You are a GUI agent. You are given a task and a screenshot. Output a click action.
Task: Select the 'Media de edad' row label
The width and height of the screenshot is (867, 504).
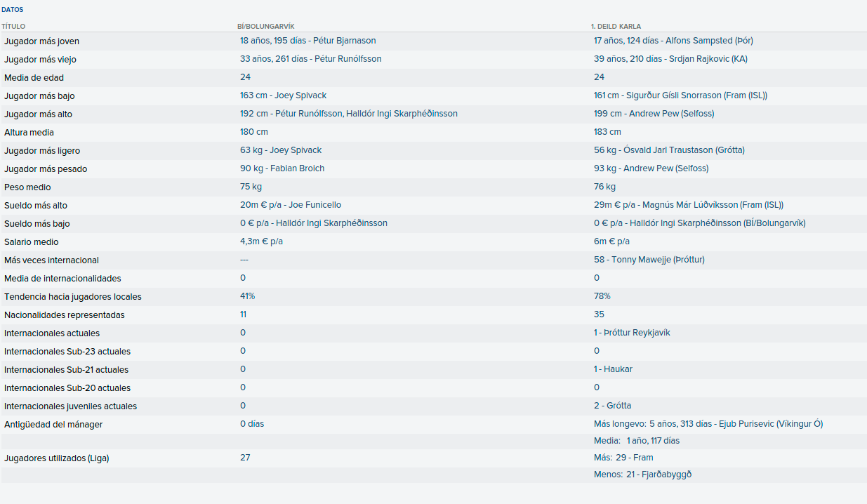[34, 78]
